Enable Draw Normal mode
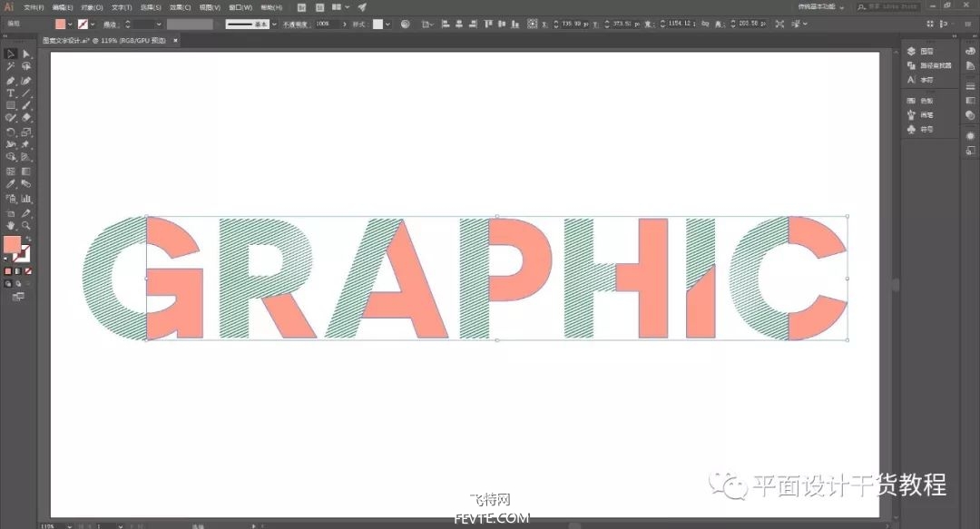This screenshot has height=529, width=980. [x=8, y=284]
